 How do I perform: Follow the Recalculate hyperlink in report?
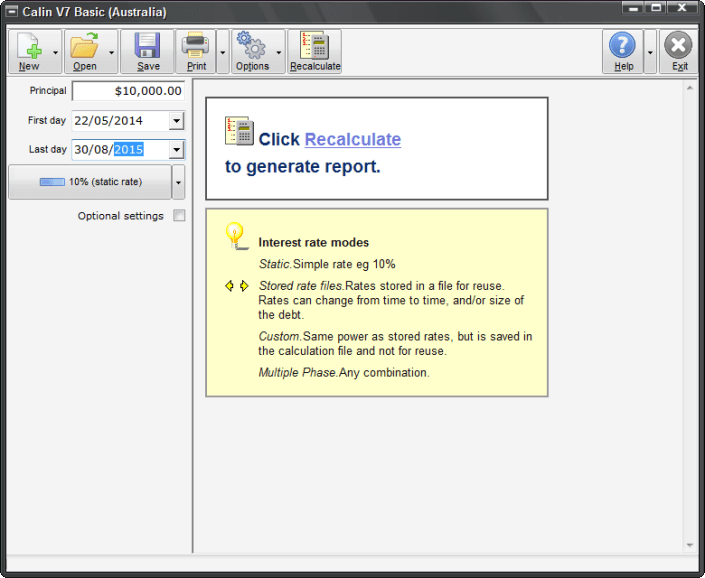pyautogui.click(x=352, y=139)
